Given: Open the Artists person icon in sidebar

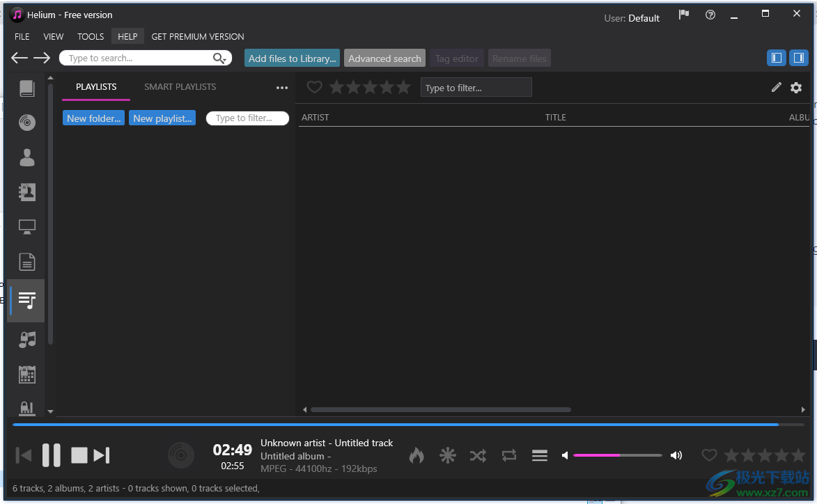Looking at the screenshot, I should click(x=27, y=157).
